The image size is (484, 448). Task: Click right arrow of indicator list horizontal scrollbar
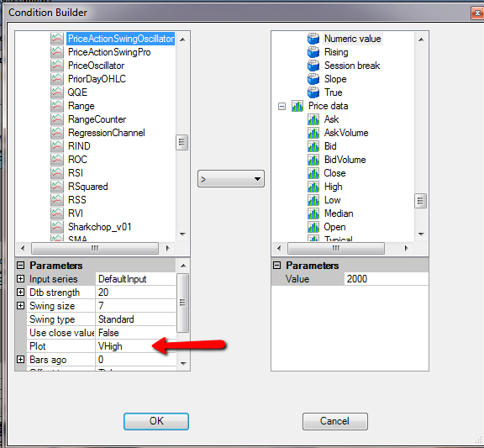(167, 248)
